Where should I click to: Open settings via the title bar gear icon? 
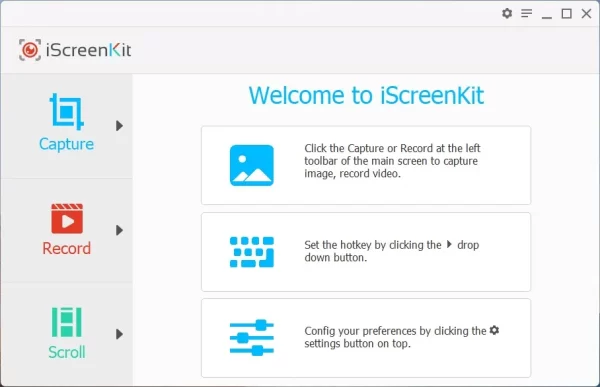[507, 13]
